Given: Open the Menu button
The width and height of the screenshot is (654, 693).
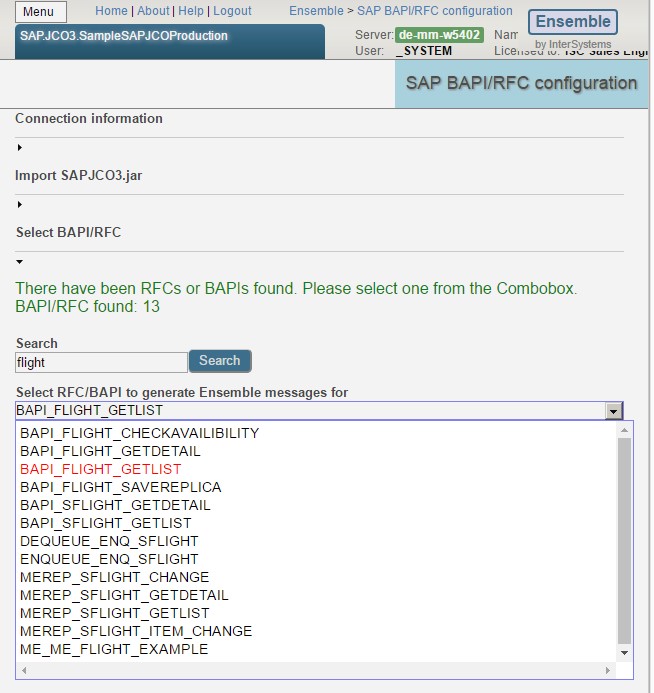Looking at the screenshot, I should [41, 11].
